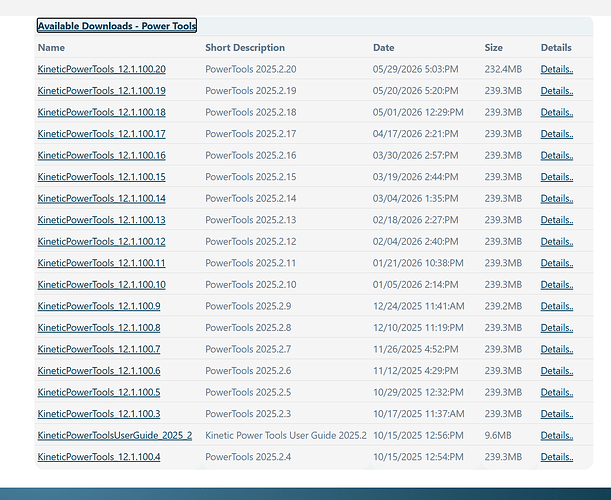Open Details for PowerTools 2025.2.8
Screen dimensions: 611x500
click(x=557, y=328)
